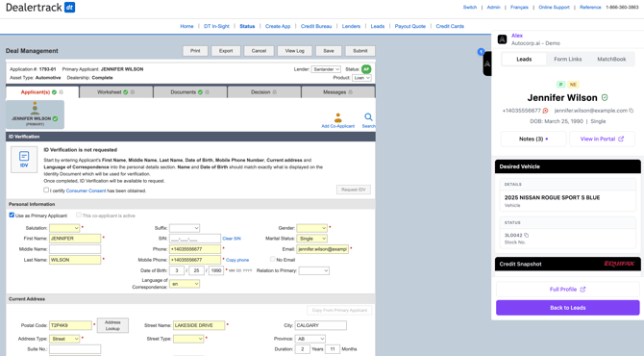This screenshot has width=644, height=356.
Task: Click the Clear SIN link
Action: (x=232, y=239)
